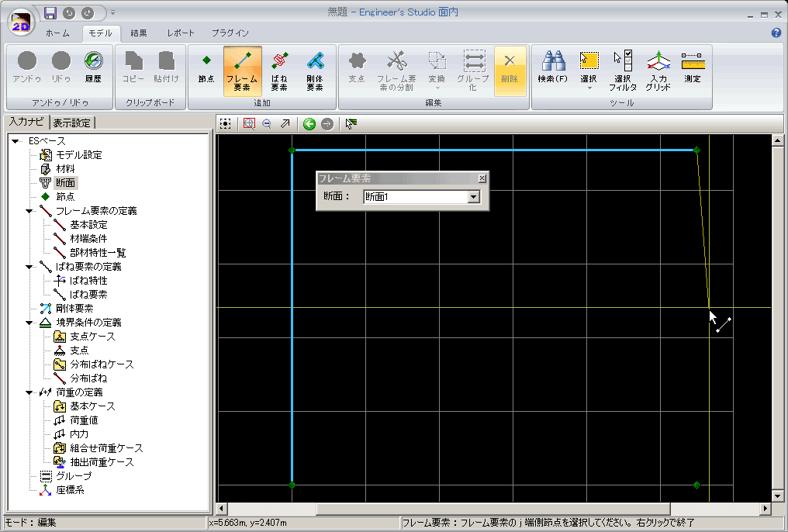Activate the 測定 measure tool
The height and width of the screenshot is (532, 788).
pyautogui.click(x=692, y=67)
